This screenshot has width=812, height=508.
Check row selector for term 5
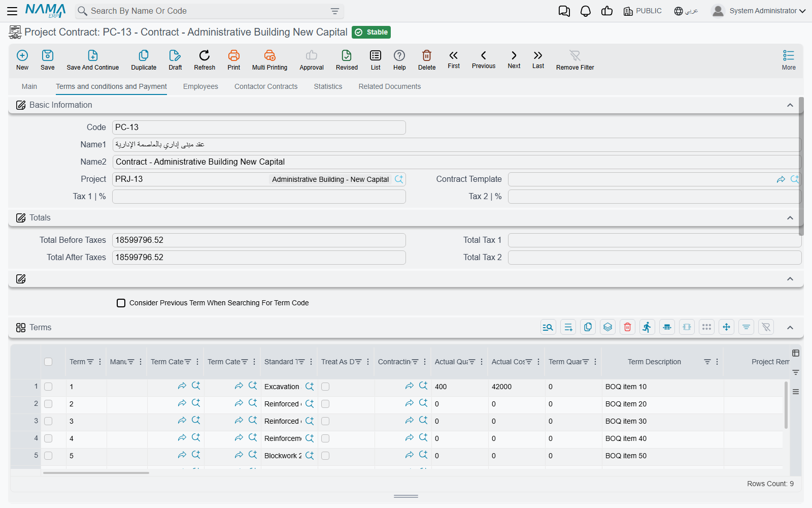(48, 456)
